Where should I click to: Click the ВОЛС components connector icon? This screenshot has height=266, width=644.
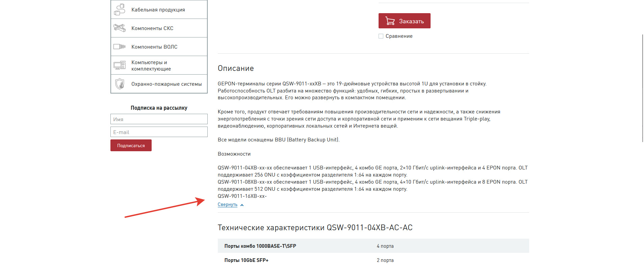point(120,47)
